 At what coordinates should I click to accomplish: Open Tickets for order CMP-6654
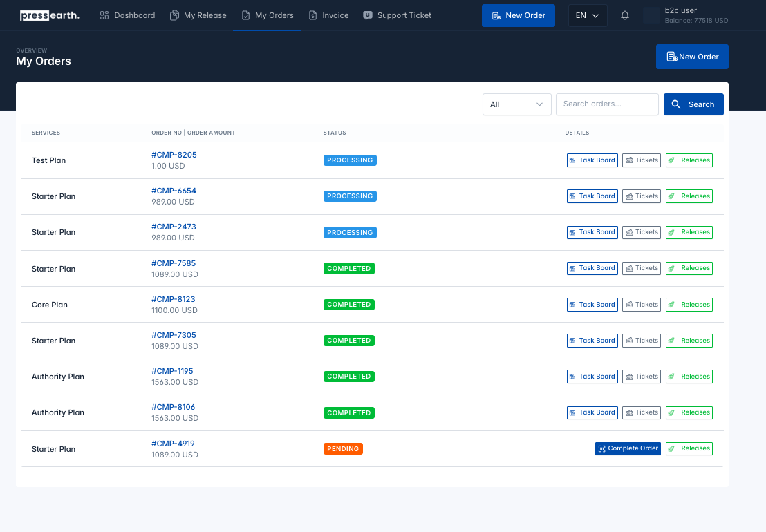pyautogui.click(x=642, y=196)
